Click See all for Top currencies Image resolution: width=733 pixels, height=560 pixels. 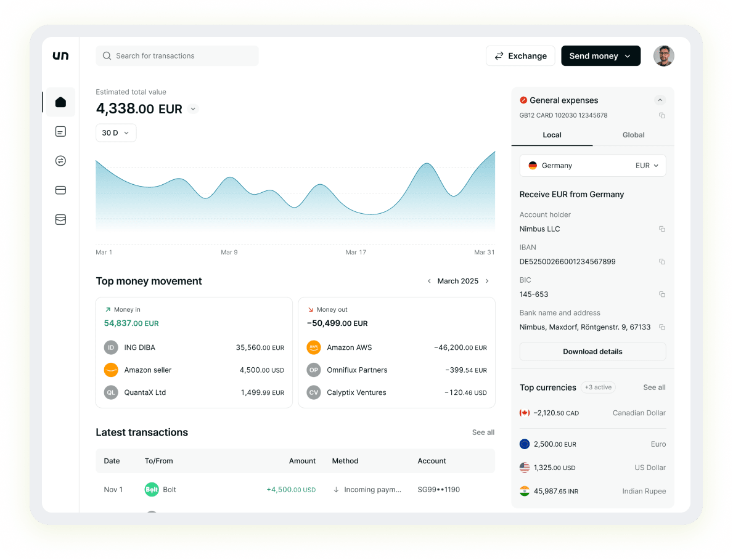(x=655, y=387)
